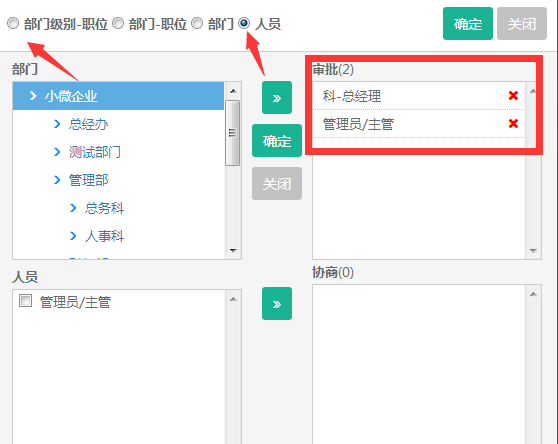Check the 管理员/主管 checkbox in 人员
This screenshot has width=558, height=444.
point(25,301)
